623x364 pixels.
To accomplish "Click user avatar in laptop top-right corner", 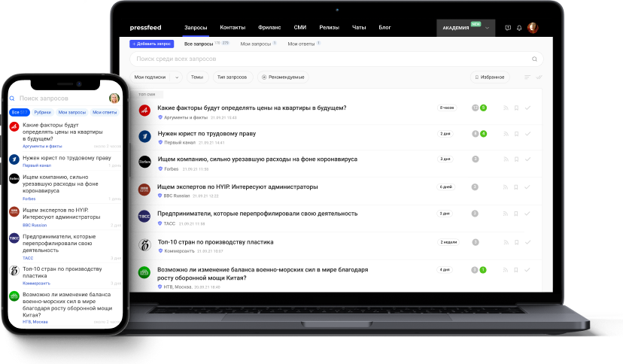I will pos(533,28).
